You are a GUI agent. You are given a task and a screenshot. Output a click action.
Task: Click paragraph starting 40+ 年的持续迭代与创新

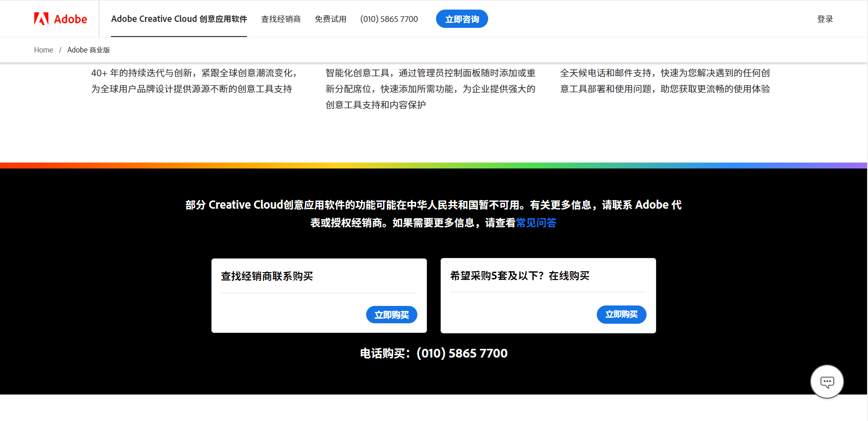click(x=195, y=81)
